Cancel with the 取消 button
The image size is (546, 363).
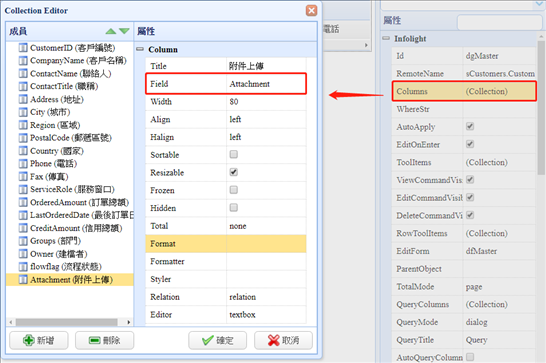point(283,340)
